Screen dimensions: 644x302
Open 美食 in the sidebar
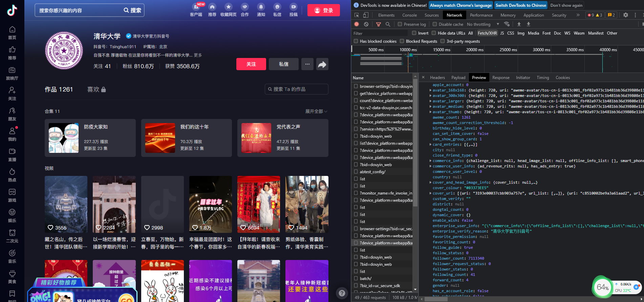tap(12, 277)
